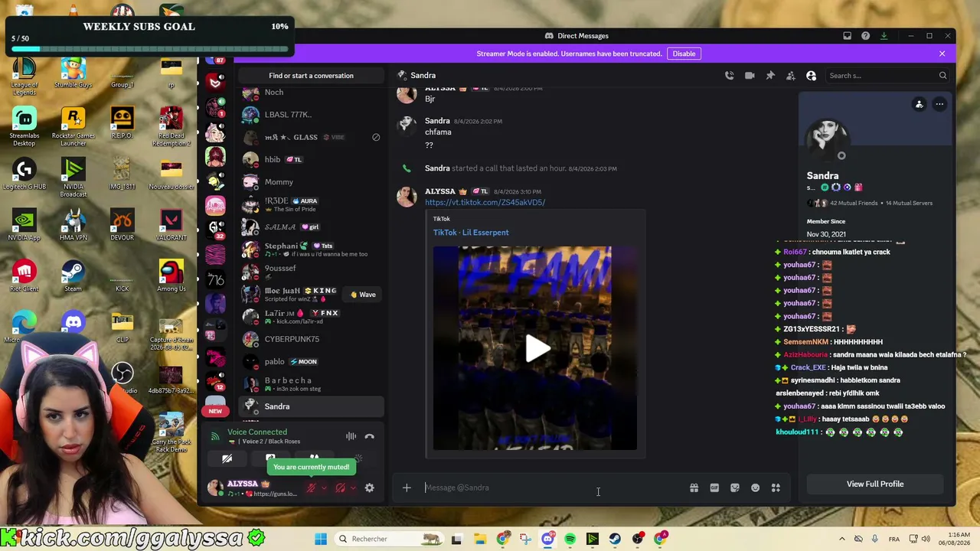Open the emoji picker
980x551 pixels.
[x=755, y=487]
